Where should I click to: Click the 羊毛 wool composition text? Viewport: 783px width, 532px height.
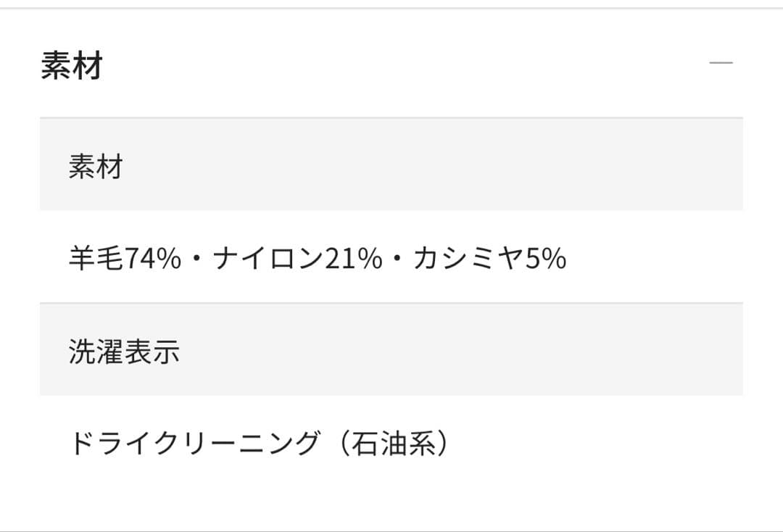click(96, 259)
